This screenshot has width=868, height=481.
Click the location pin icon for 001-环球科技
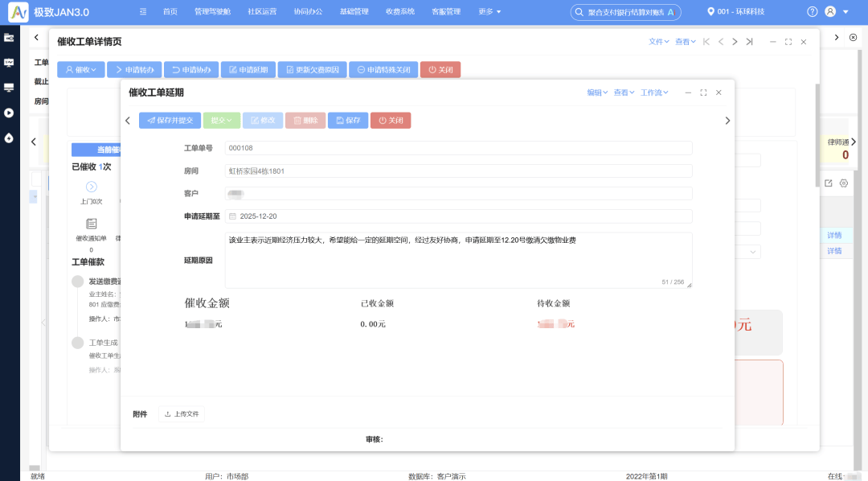pyautogui.click(x=709, y=11)
